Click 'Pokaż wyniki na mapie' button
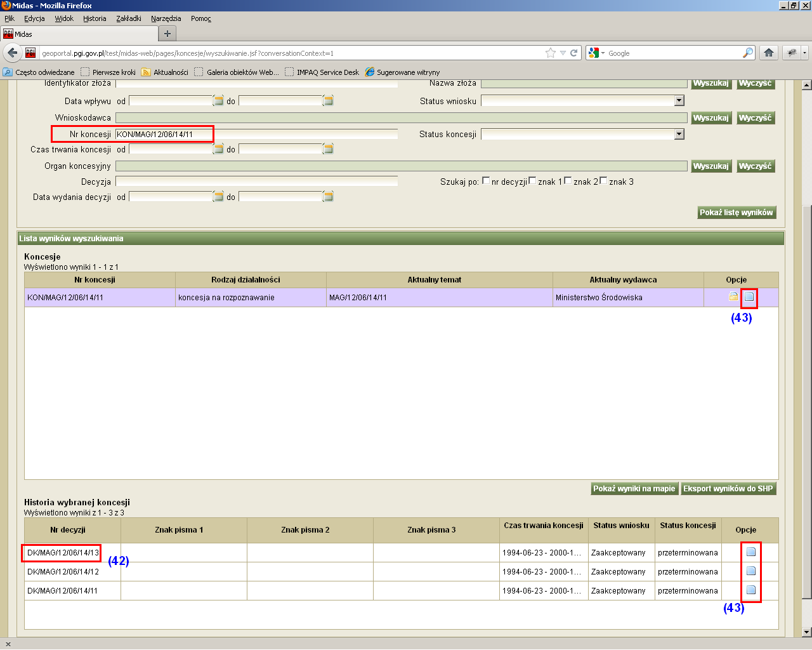 tap(634, 489)
